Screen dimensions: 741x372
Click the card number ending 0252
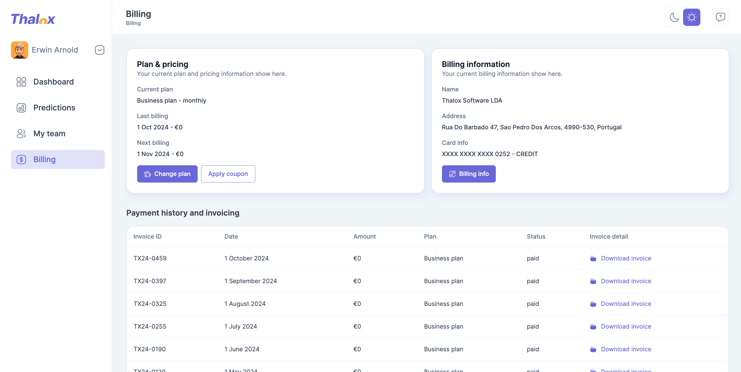(x=490, y=154)
